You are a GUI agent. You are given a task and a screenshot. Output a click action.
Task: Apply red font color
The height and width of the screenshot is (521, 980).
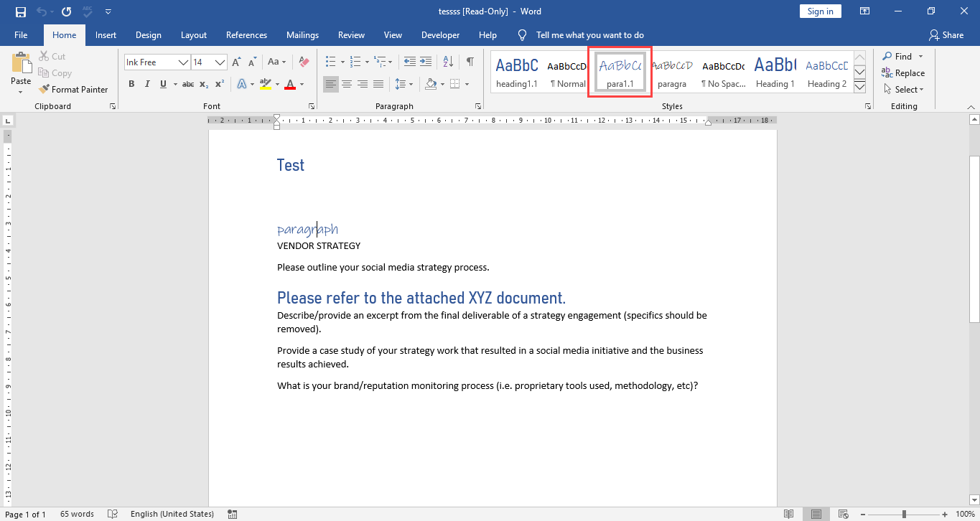[x=290, y=84]
